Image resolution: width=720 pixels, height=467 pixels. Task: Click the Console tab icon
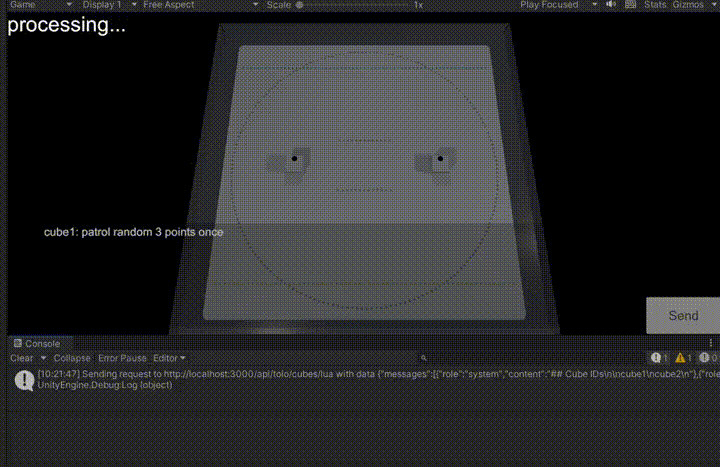[18, 343]
